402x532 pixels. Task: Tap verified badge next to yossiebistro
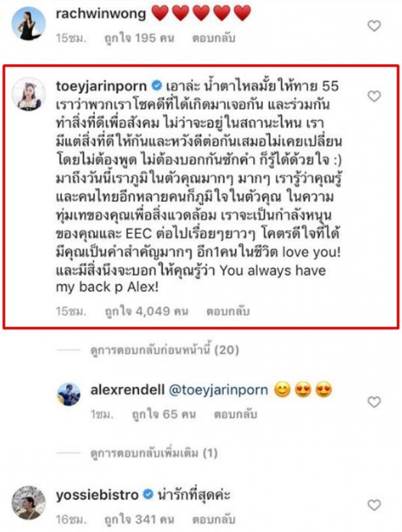click(148, 494)
